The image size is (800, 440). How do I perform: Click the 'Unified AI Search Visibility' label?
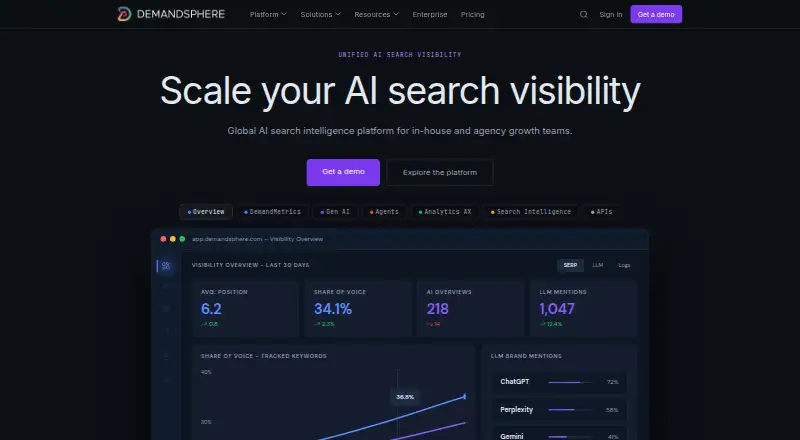click(400, 55)
